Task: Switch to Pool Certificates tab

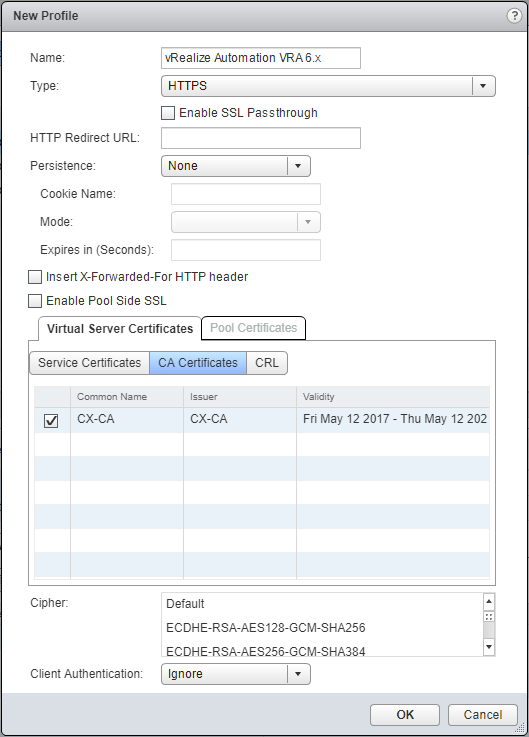Action: (253, 328)
